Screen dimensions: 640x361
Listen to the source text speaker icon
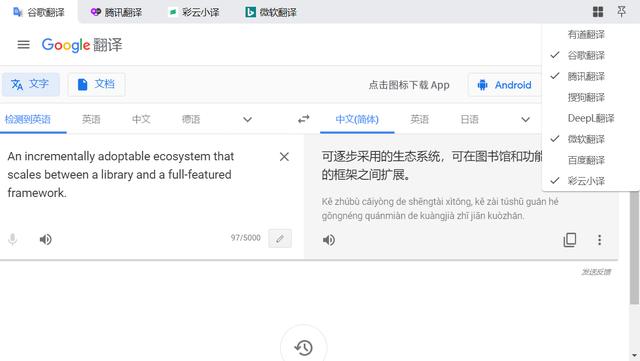pos(45,239)
